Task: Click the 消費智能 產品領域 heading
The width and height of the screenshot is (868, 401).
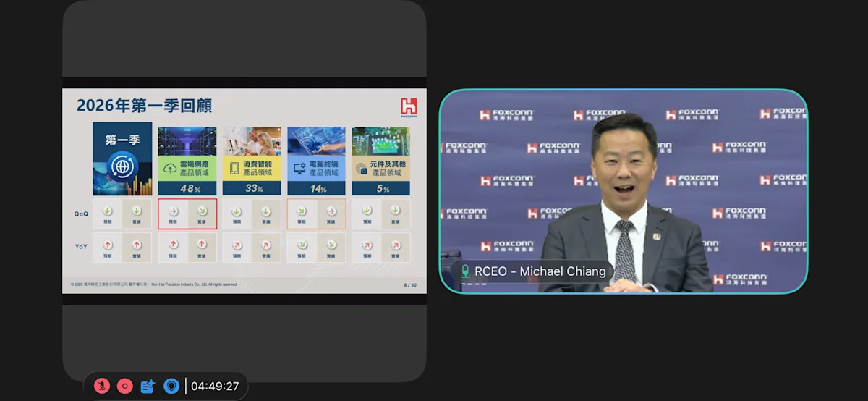Action: point(258,169)
